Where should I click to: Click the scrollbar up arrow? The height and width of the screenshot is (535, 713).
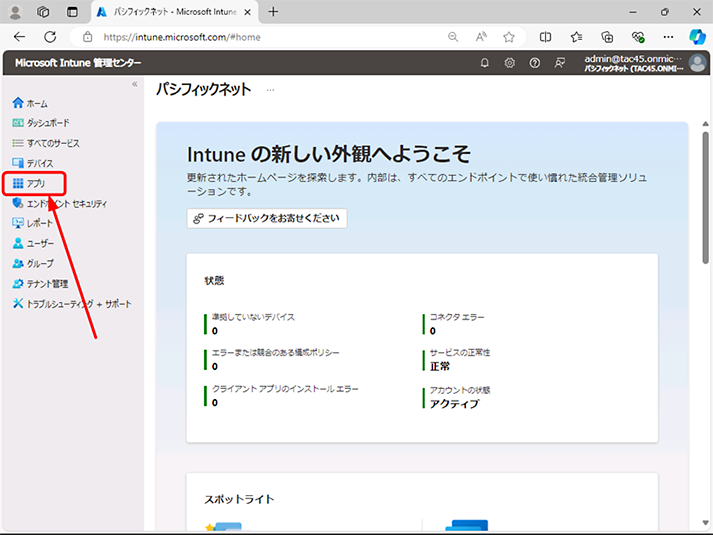point(705,124)
